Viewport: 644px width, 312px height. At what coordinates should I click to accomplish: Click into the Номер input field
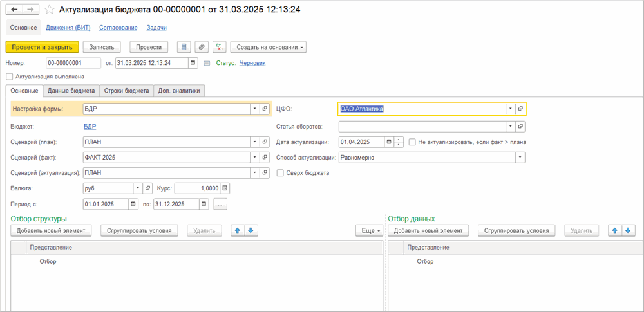pyautogui.click(x=73, y=63)
